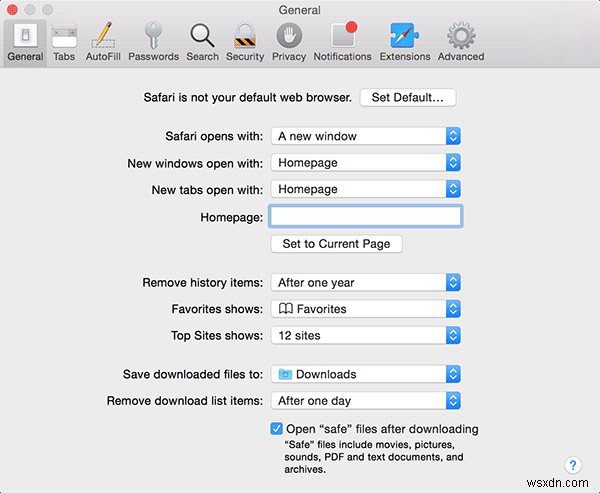Close the preferences window with red button
The width and height of the screenshot is (600, 493).
pos(12,10)
